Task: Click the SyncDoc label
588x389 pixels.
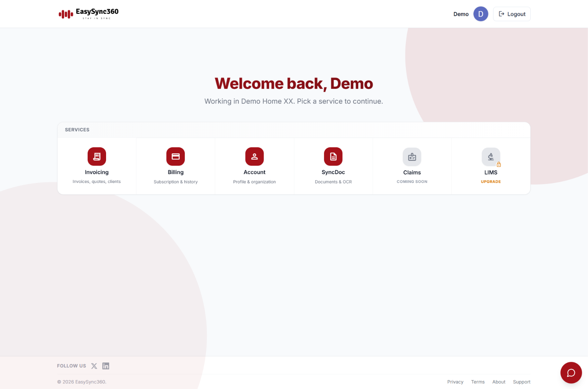Action: point(333,172)
